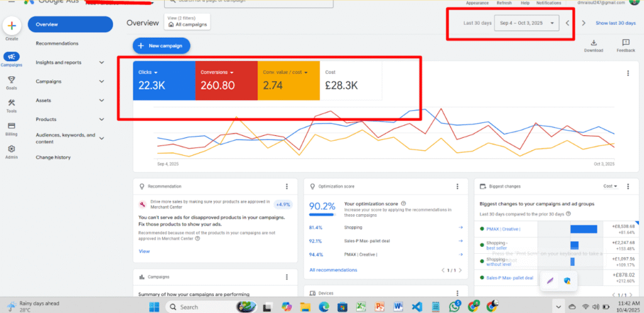Viewport: 644px width, 313px height.
Task: Open the scorecard chart three-dot menu
Action: [x=628, y=73]
